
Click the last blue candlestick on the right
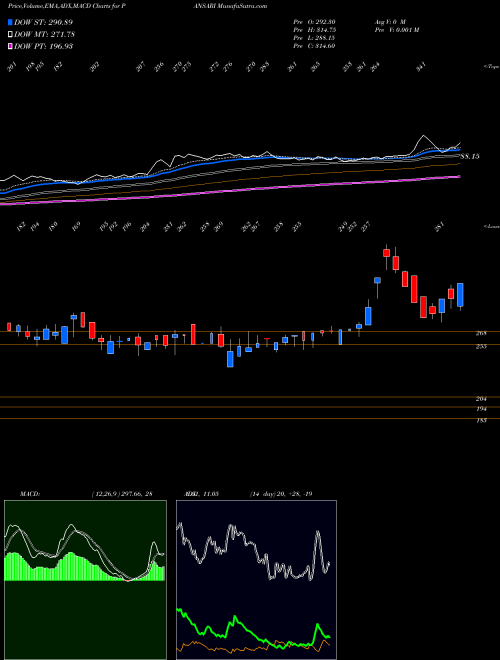[x=460, y=295]
